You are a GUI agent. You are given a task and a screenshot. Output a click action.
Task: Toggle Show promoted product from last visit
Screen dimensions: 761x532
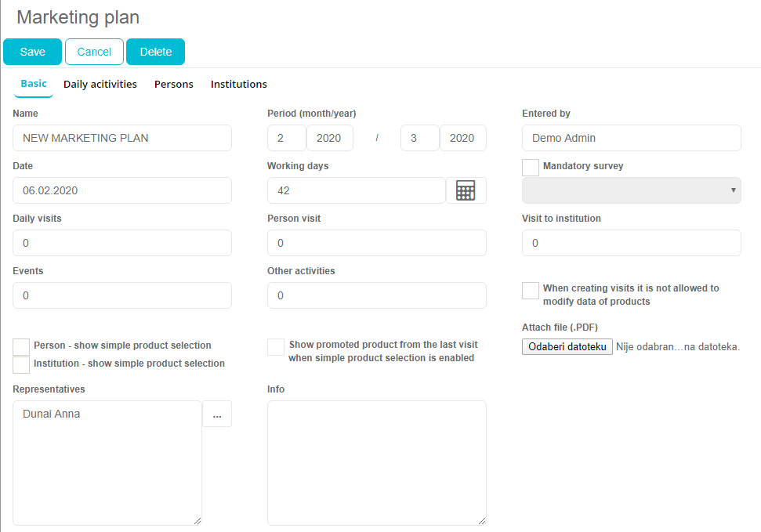click(276, 346)
